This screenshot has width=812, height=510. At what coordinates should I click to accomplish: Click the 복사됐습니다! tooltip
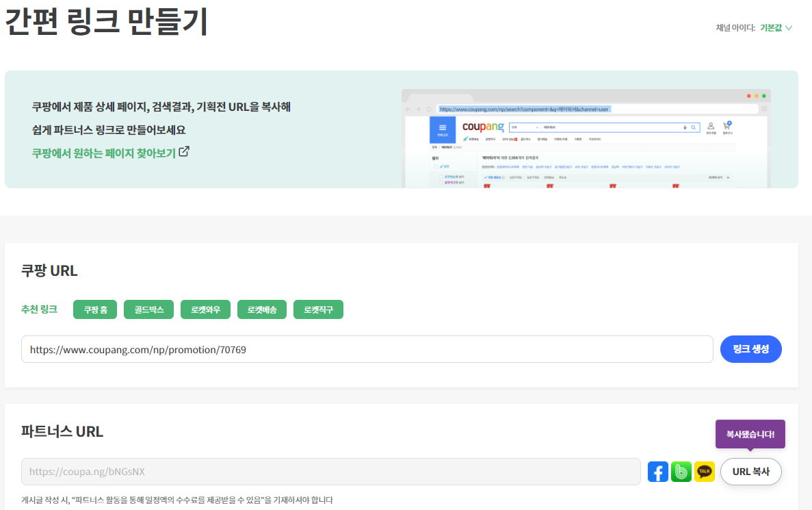[x=750, y=434]
